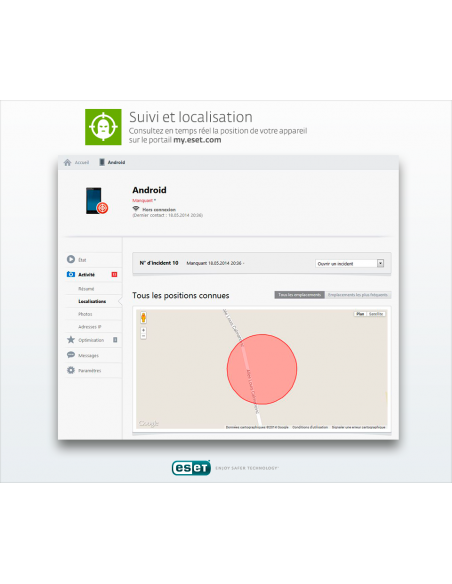Open the Photos sub-item
452x584 pixels.
click(85, 314)
